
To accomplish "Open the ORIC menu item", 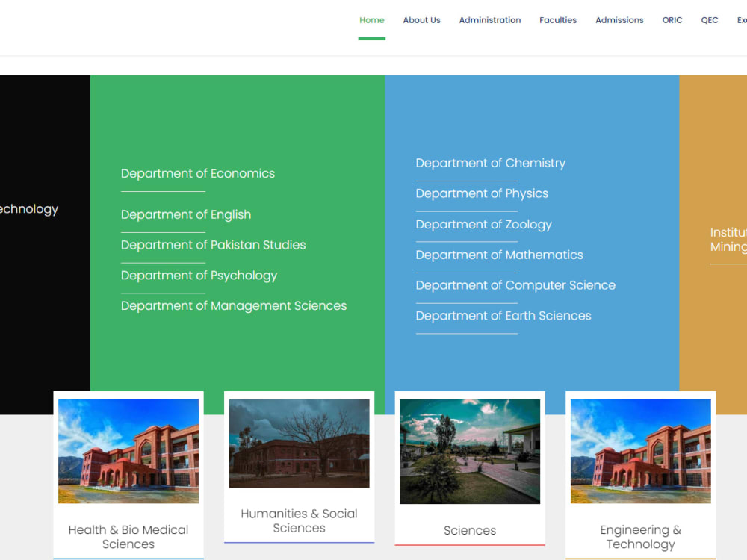I will pos(672,20).
